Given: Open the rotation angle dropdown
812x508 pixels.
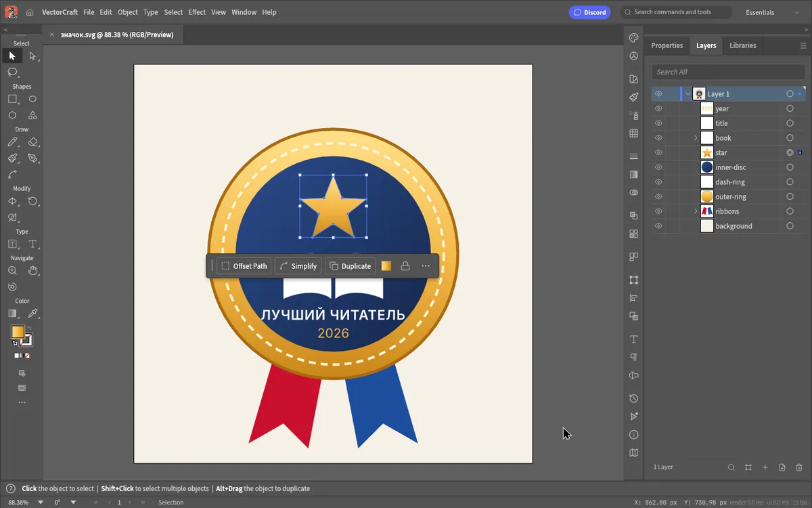Looking at the screenshot, I should [73, 503].
